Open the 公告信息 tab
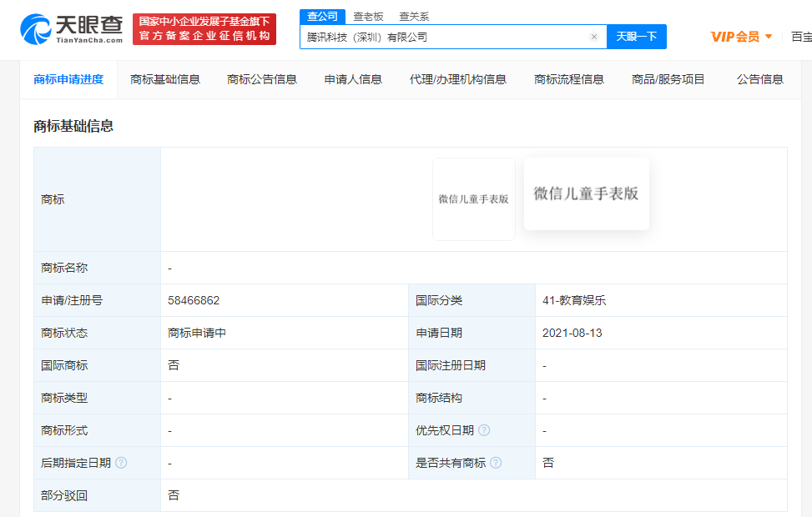812x517 pixels. pyautogui.click(x=760, y=79)
